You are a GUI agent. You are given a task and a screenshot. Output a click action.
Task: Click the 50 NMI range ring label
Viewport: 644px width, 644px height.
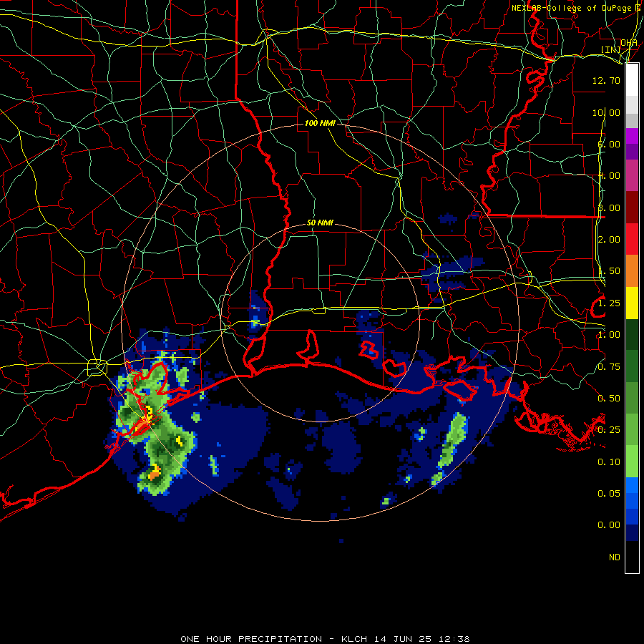click(x=320, y=223)
